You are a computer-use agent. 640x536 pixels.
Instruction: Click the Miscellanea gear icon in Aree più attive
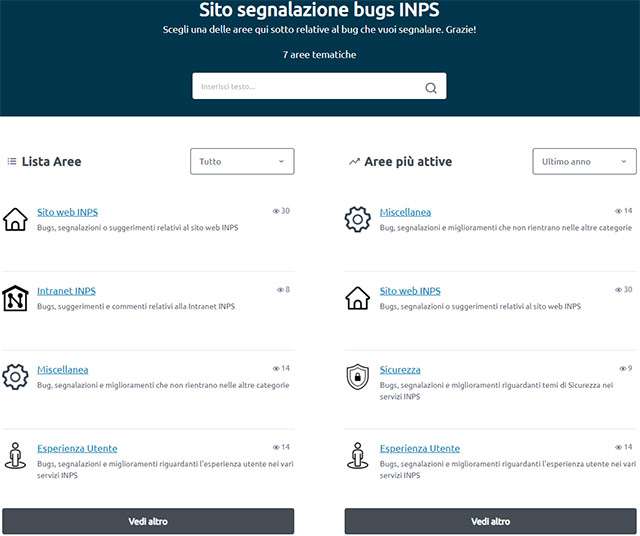click(357, 219)
